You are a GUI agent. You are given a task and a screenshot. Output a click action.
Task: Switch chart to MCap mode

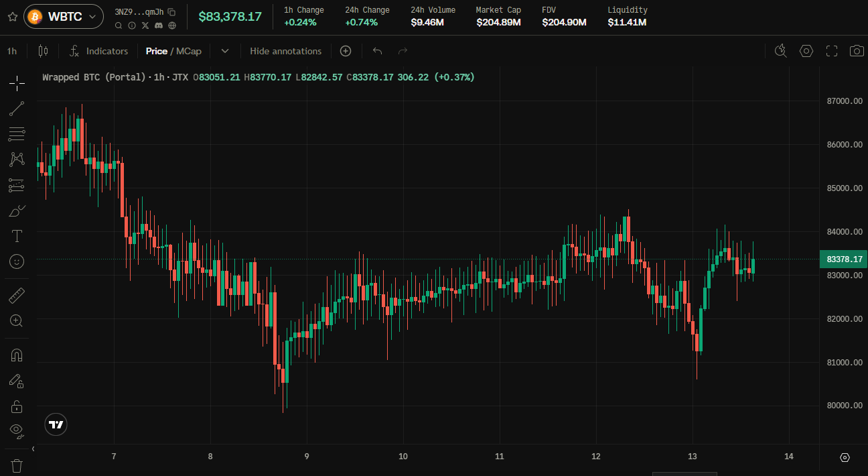point(189,51)
